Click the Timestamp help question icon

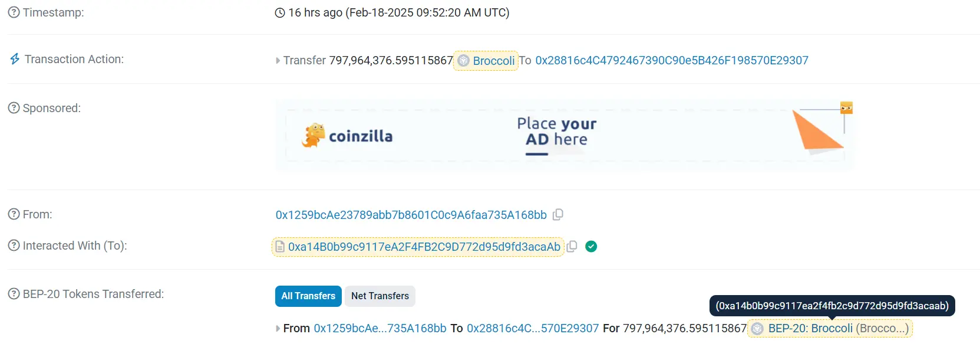[14, 12]
